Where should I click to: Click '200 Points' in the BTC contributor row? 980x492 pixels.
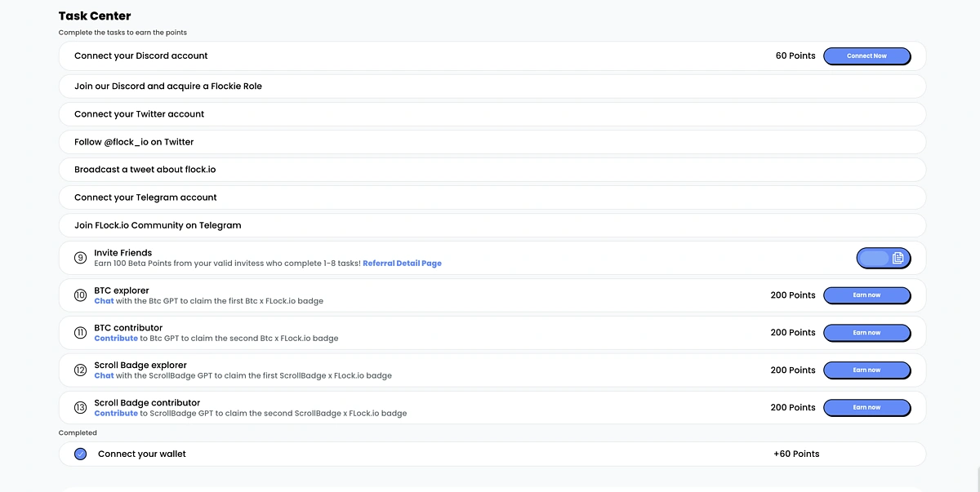[x=793, y=333]
